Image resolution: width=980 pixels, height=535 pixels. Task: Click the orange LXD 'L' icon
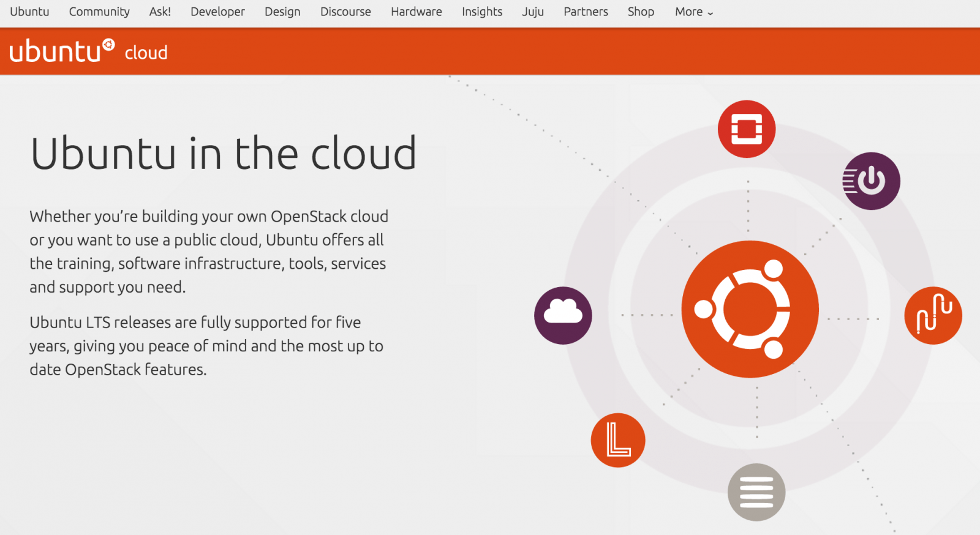tap(618, 440)
